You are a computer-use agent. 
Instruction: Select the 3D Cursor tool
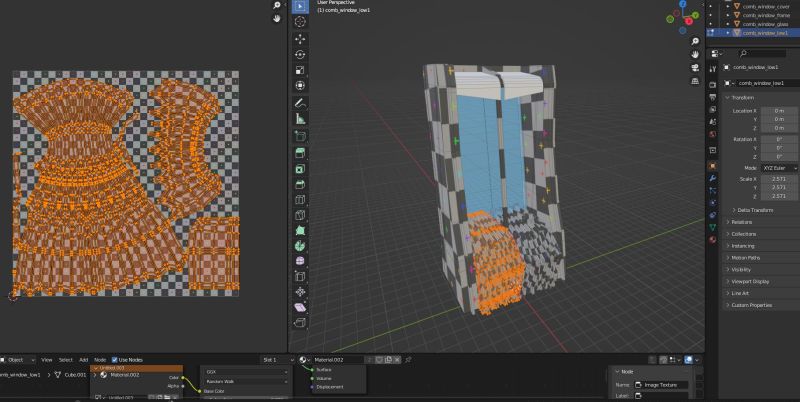coord(300,21)
